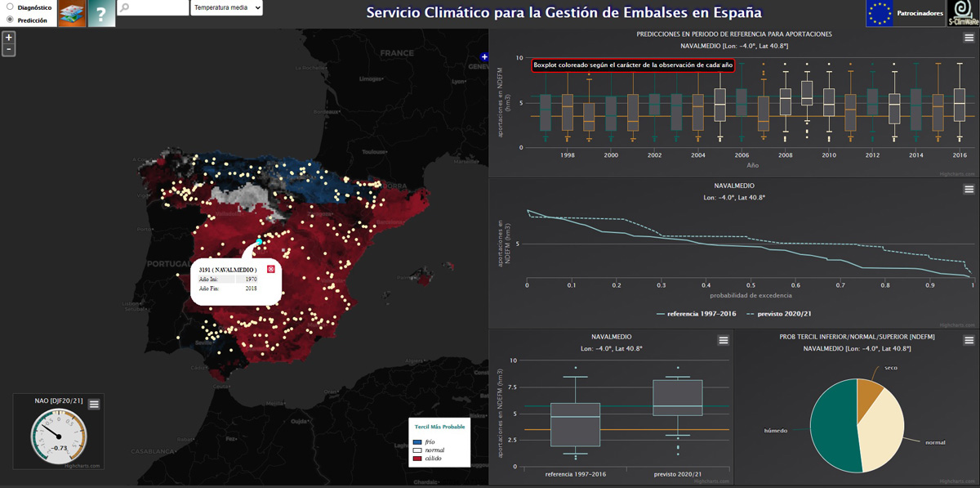Viewport: 980px width, 488px height.
Task: Open the NAO gauge chart menu
Action: (94, 404)
